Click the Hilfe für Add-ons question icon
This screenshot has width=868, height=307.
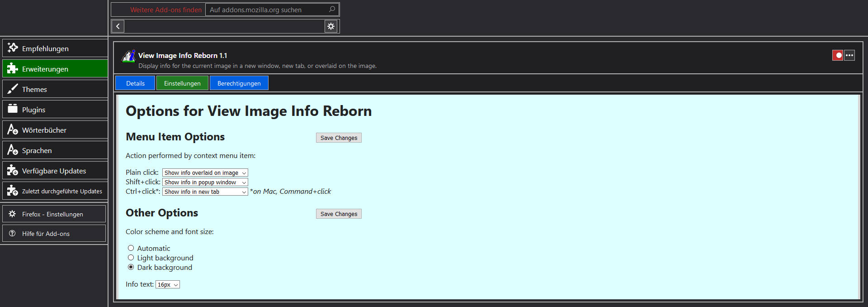coord(12,233)
